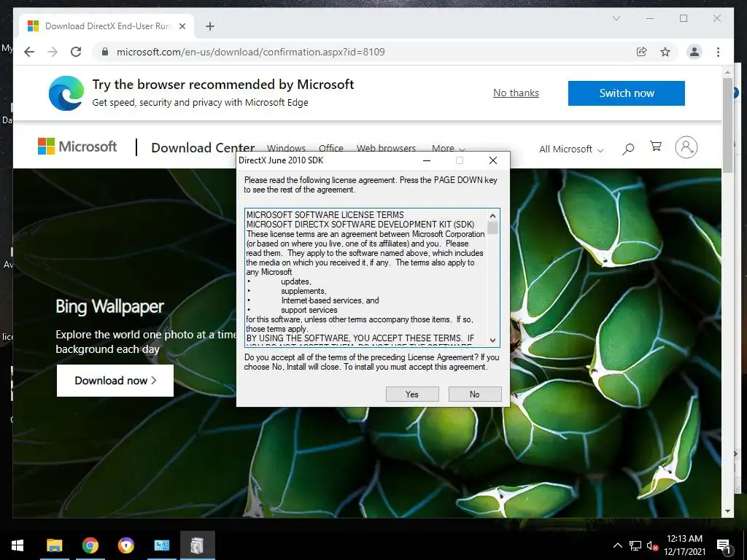Reload the page
Image resolution: width=747 pixels, height=560 pixels.
point(76,52)
